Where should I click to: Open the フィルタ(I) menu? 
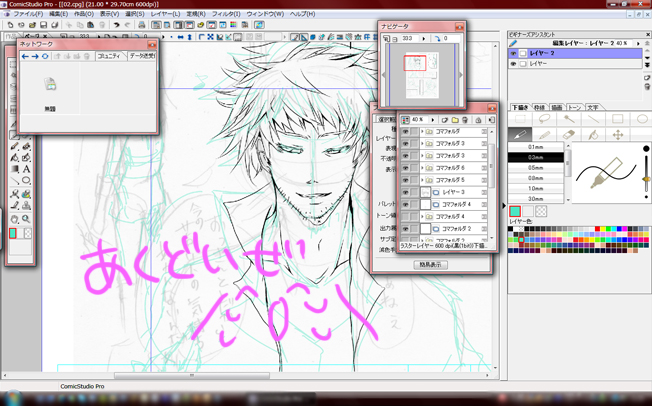coord(226,14)
